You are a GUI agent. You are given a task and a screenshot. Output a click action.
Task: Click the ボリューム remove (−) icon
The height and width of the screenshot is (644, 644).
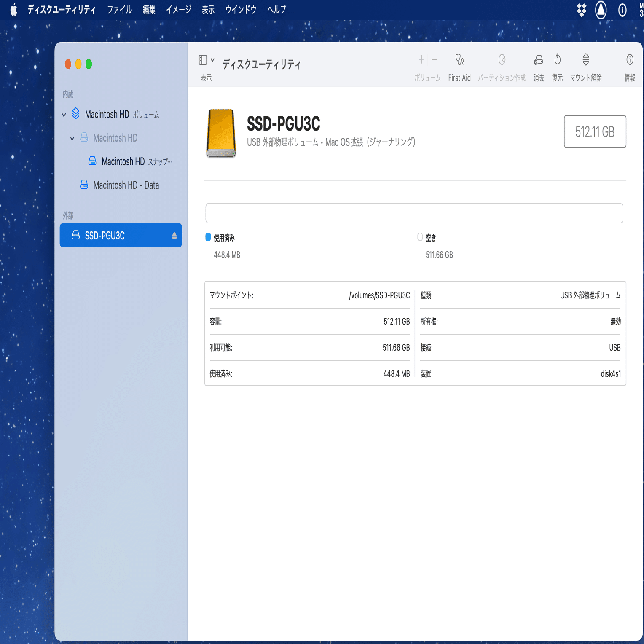click(x=434, y=59)
